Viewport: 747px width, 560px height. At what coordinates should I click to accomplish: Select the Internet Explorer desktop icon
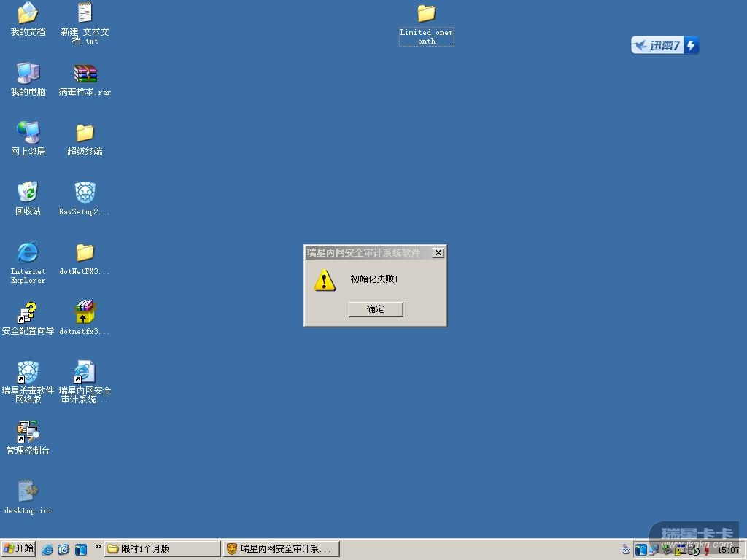point(28,253)
